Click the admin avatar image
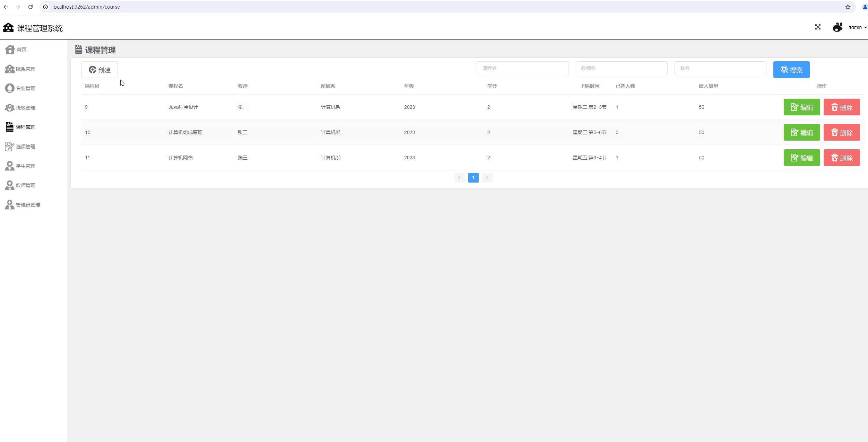 837,27
